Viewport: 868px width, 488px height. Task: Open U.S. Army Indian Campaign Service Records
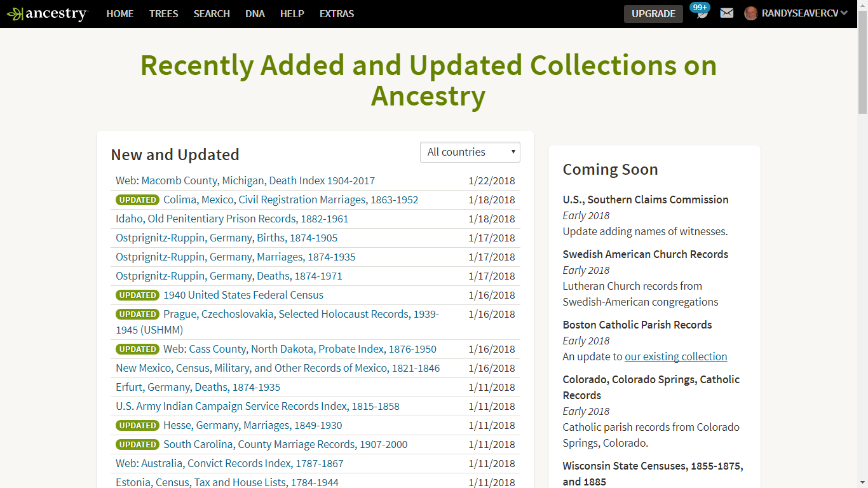pos(257,406)
